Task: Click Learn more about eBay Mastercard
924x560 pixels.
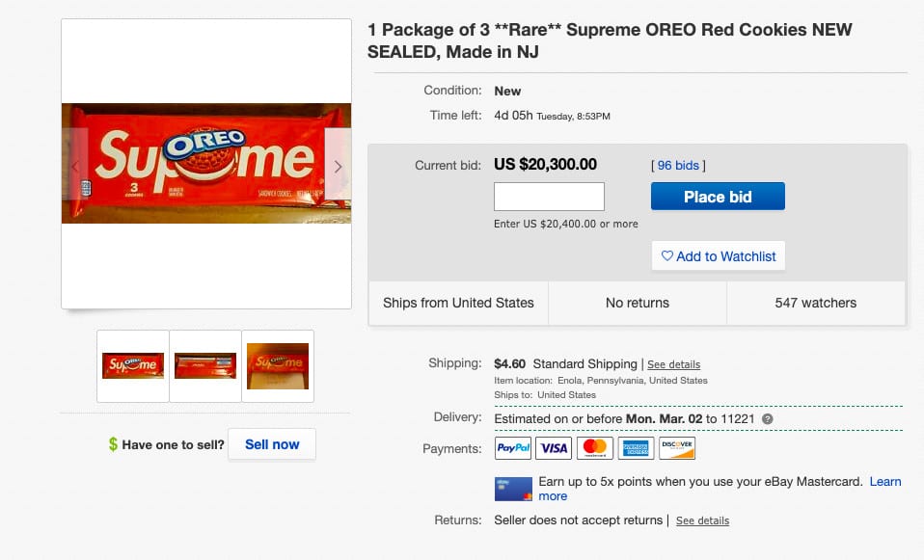Action: [884, 481]
